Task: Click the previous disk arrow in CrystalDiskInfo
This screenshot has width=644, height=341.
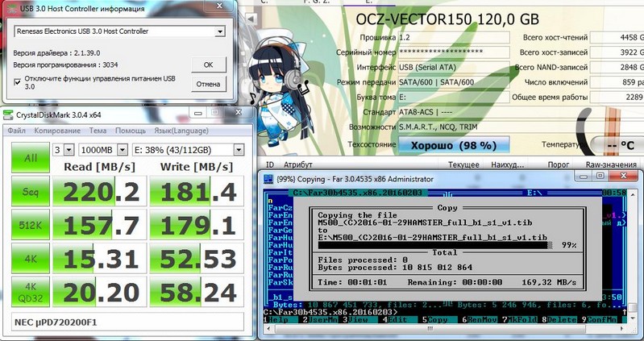Action: pyautogui.click(x=251, y=19)
